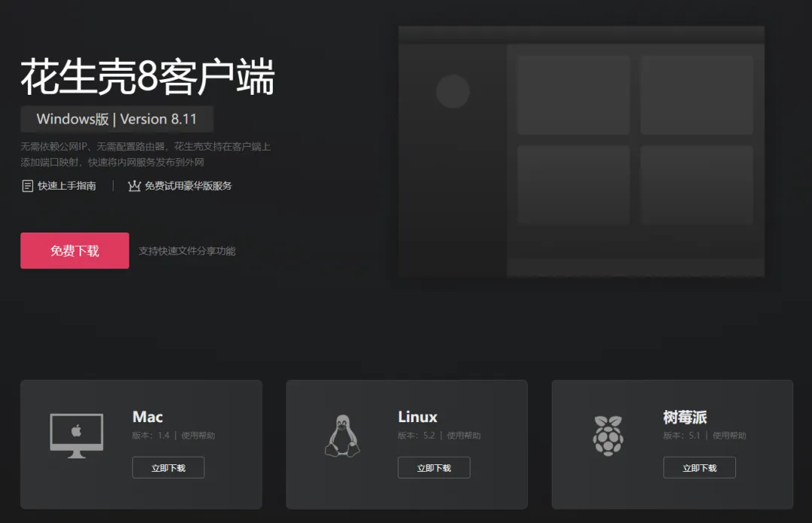
Task: Click the Mac 版本: 1.4 text
Action: (x=150, y=436)
